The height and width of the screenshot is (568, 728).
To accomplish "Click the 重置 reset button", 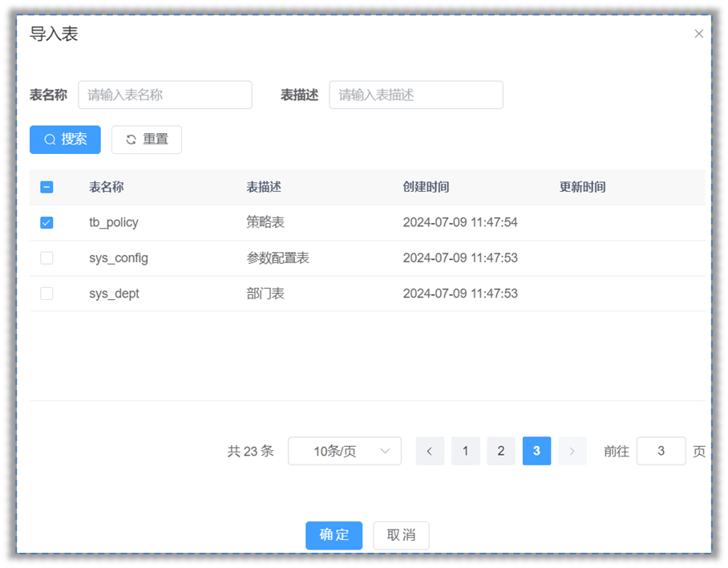I will [147, 140].
